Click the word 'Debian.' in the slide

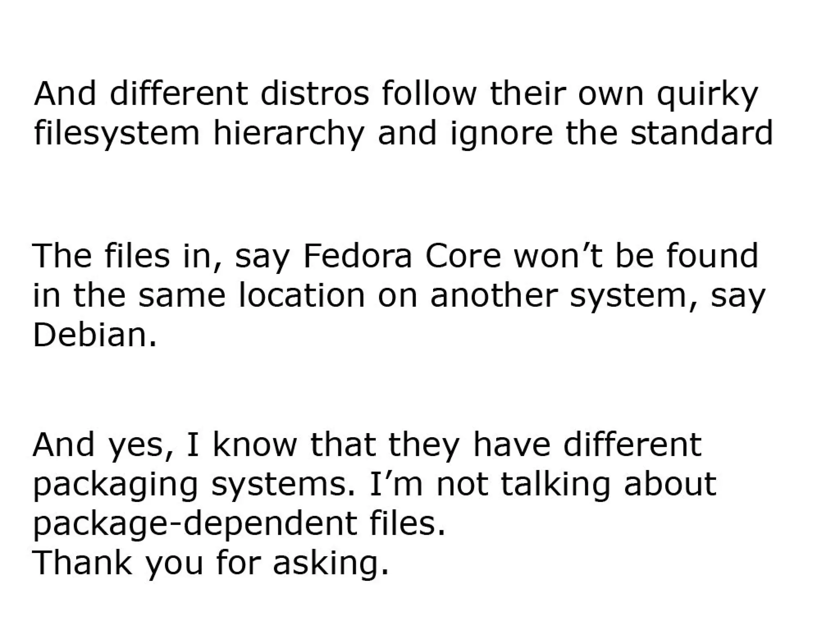tap(95, 335)
